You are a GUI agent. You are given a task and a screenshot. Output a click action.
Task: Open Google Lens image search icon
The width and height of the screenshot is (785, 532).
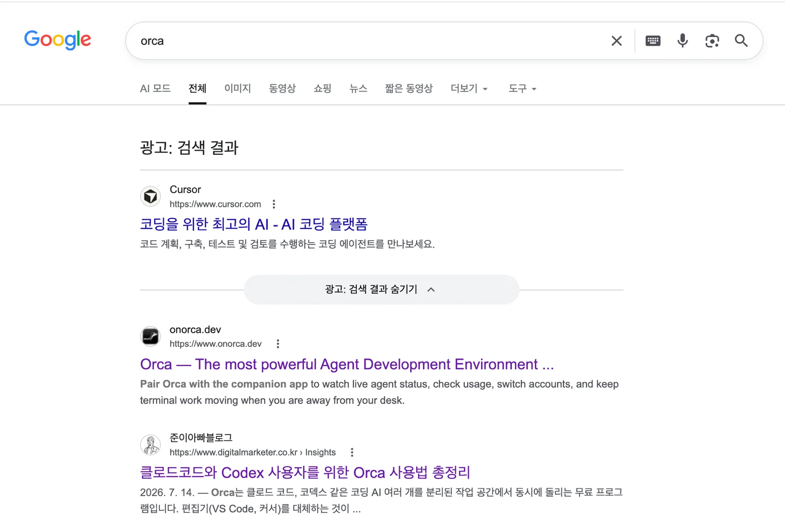[x=712, y=41]
